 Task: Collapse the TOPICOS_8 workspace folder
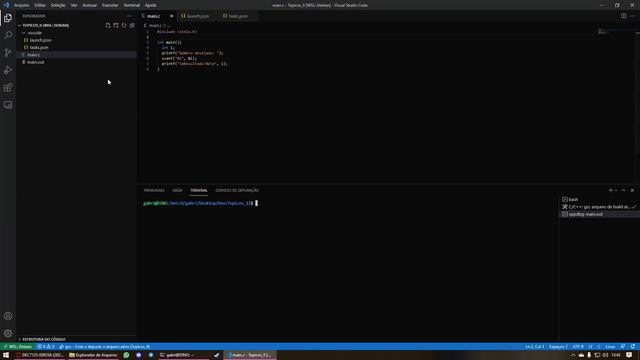pos(45,25)
